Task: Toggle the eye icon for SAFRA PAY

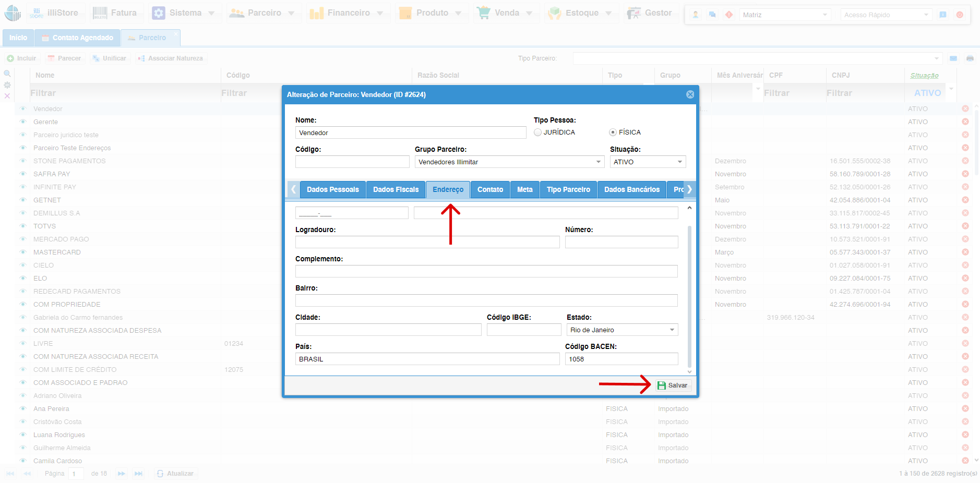Action: click(23, 174)
